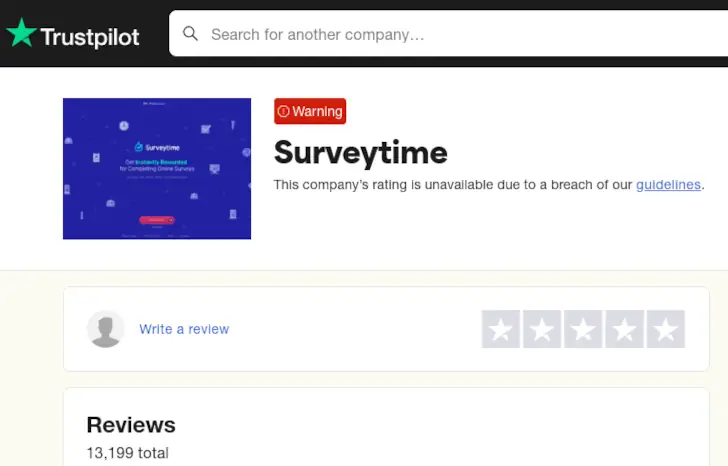Click the red Warning badge

pos(310,112)
